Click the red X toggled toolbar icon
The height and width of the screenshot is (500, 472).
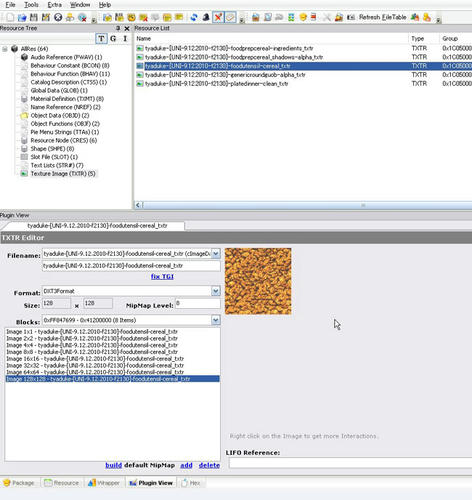(218, 17)
